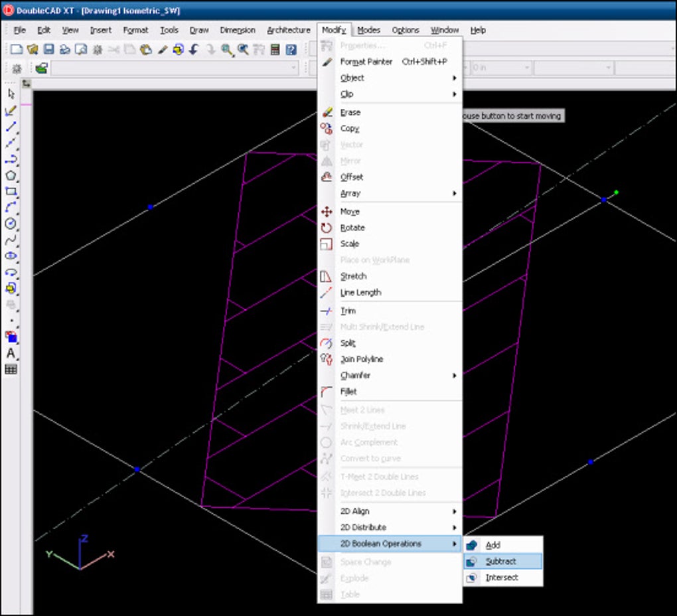Screen dimensions: 677x616
Task: Click the Help question mark toolbar icon
Action: coord(291,50)
